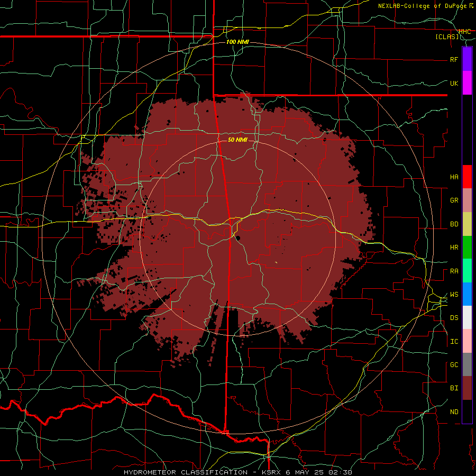Click the UK magenta legend swatch
The height and width of the screenshot is (476, 476).
click(x=467, y=83)
